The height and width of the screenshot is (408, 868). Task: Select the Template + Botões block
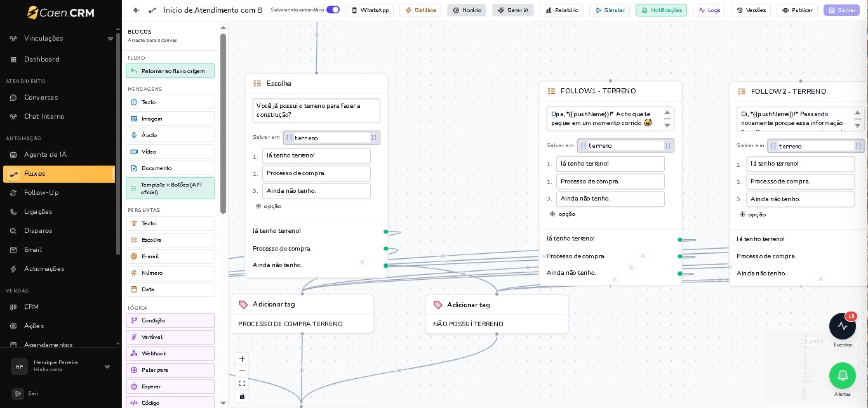[170, 188]
